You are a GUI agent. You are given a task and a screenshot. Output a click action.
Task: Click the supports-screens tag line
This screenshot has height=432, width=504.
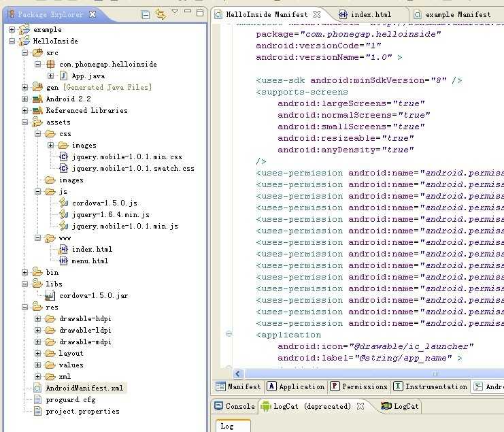tap(302, 92)
